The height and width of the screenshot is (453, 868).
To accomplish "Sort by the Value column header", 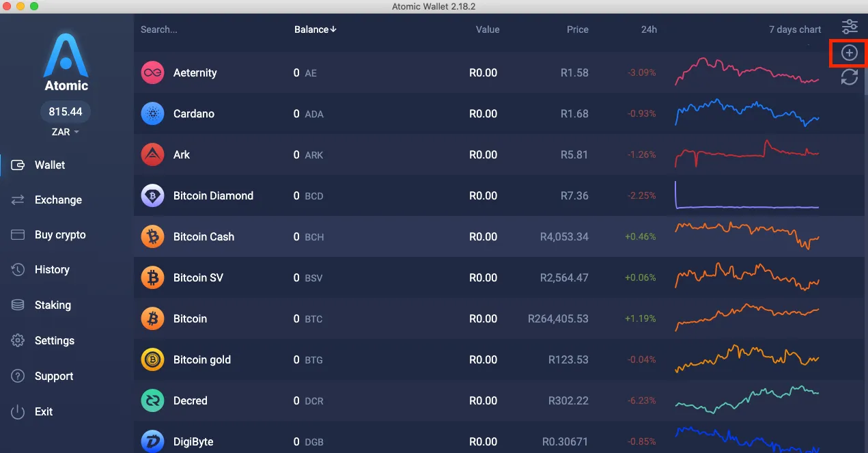I will 488,29.
